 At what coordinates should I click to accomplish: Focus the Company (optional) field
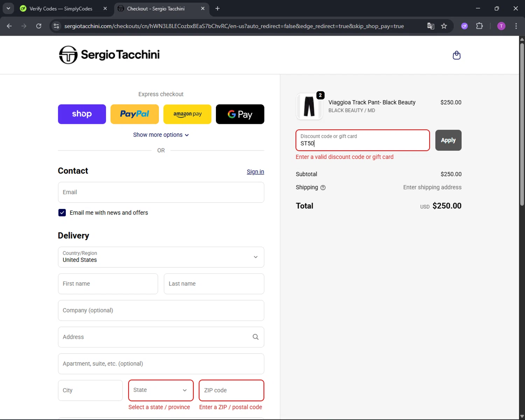[161, 310]
